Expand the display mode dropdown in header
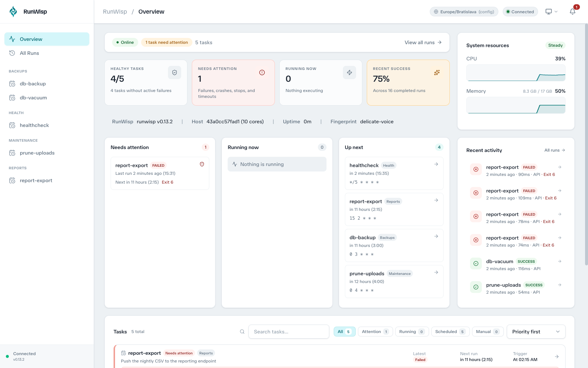Image resolution: width=588 pixels, height=368 pixels. pyautogui.click(x=552, y=11)
